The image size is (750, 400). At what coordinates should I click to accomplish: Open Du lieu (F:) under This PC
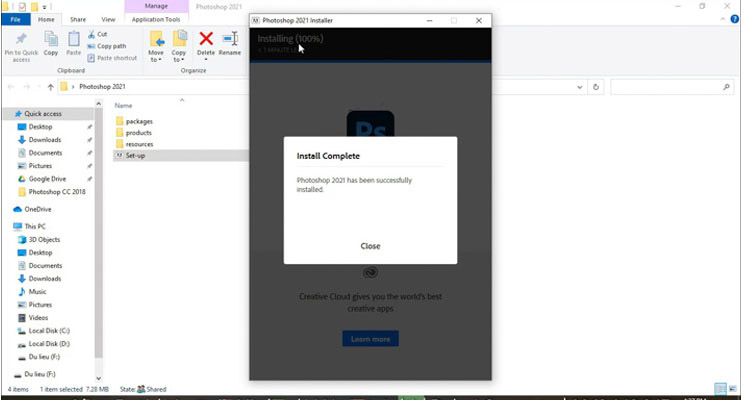coord(44,356)
